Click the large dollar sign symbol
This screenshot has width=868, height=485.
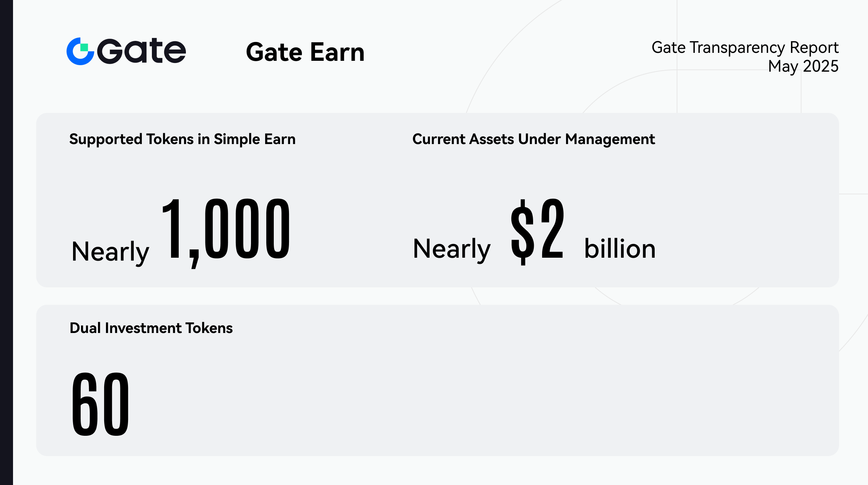click(522, 232)
